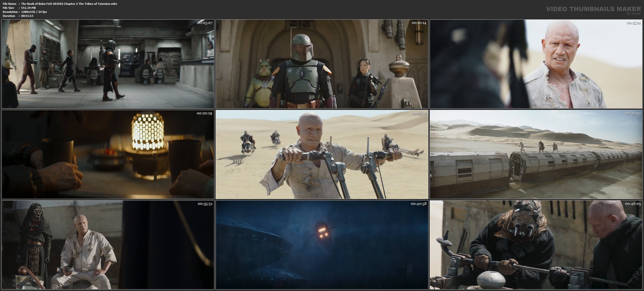The image size is (644, 291).
Task: Click the Duration 00:51:13 text
Action: pos(27,16)
